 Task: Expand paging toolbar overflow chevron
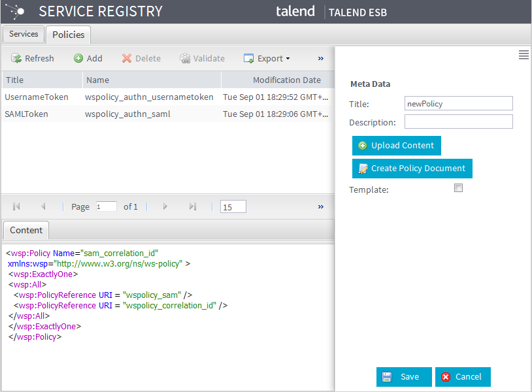pos(320,206)
